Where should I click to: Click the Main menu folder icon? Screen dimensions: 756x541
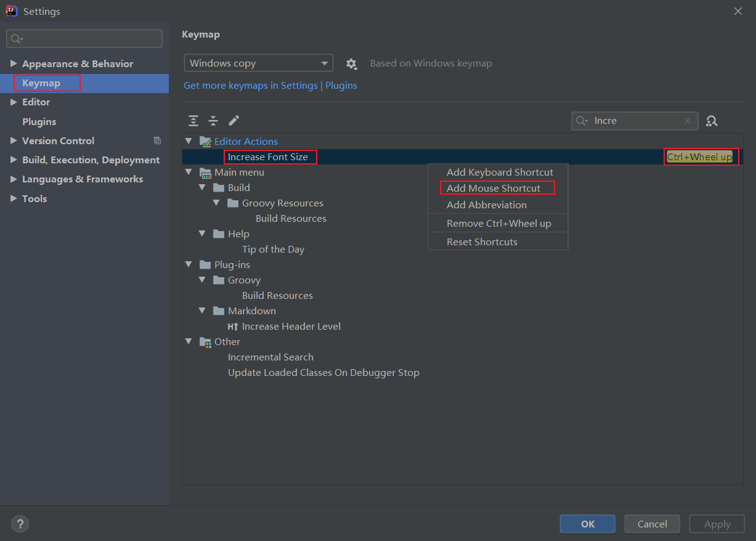[x=205, y=173]
